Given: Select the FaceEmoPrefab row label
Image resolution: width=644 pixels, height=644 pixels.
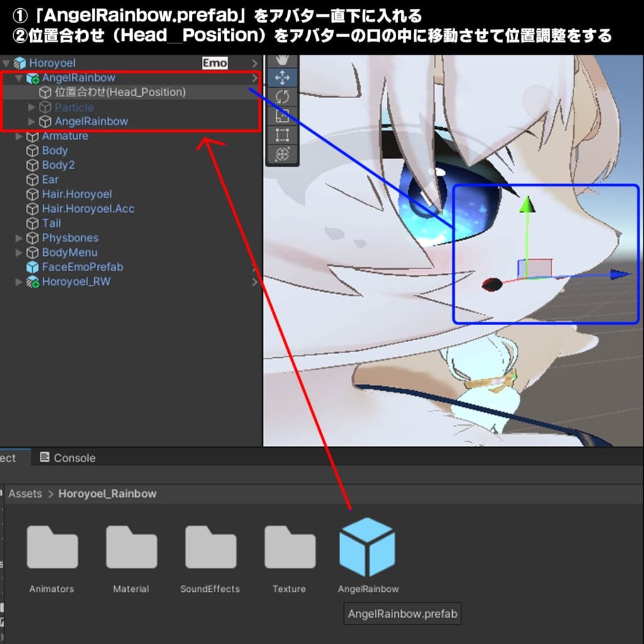Looking at the screenshot, I should 82,267.
